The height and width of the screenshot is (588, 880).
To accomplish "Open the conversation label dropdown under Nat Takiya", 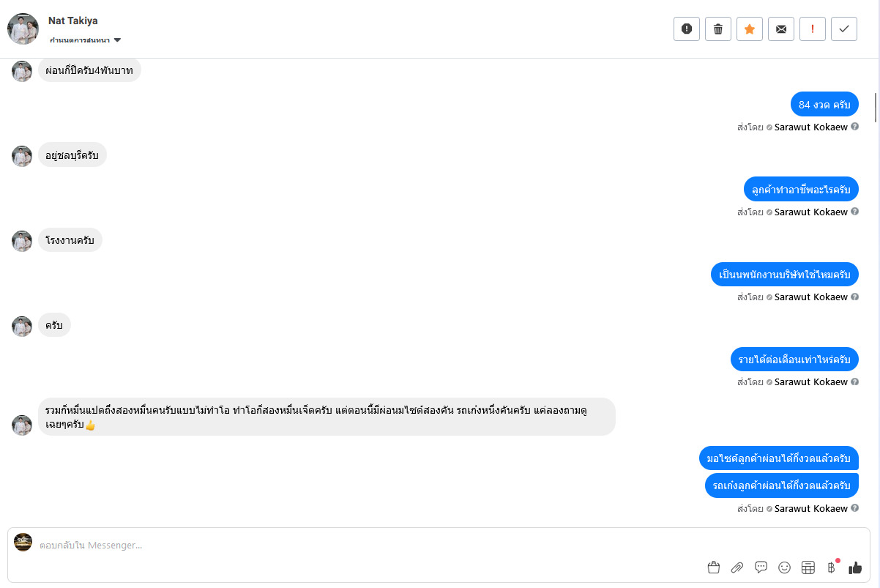I will click(x=86, y=40).
